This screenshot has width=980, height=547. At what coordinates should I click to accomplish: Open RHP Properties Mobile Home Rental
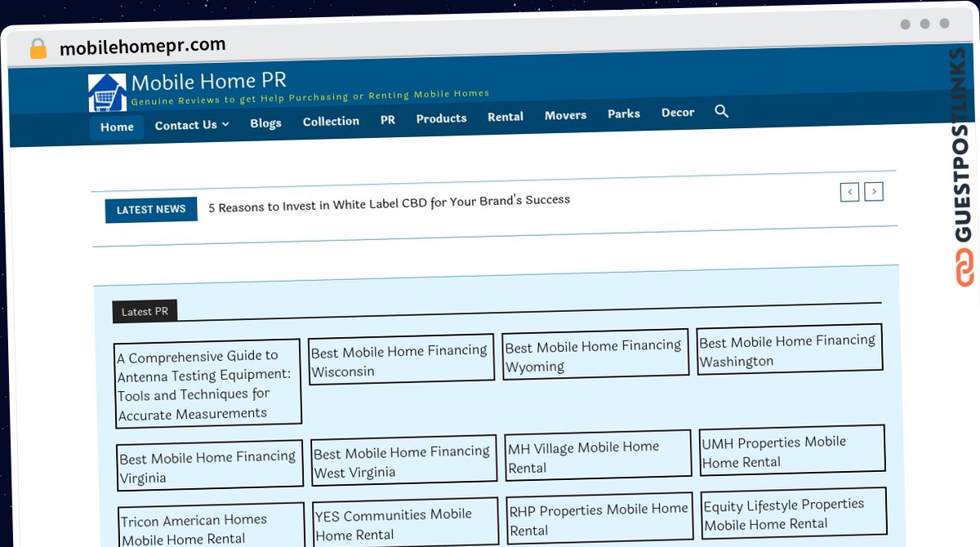(599, 519)
